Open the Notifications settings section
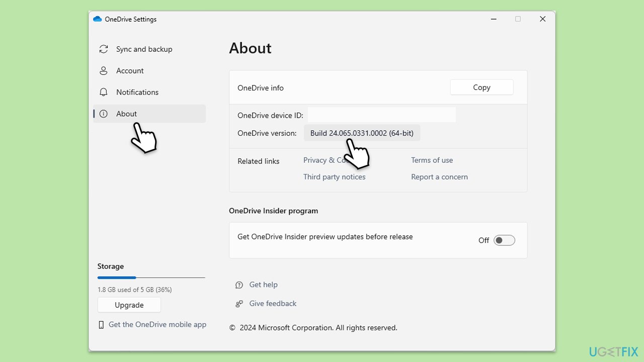The image size is (644, 362). [137, 92]
